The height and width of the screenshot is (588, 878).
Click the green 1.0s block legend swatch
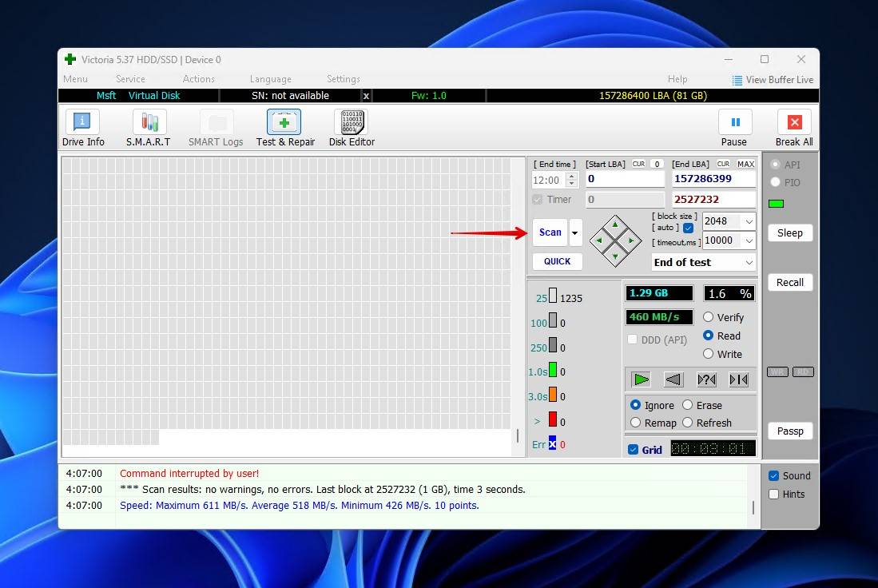[553, 370]
